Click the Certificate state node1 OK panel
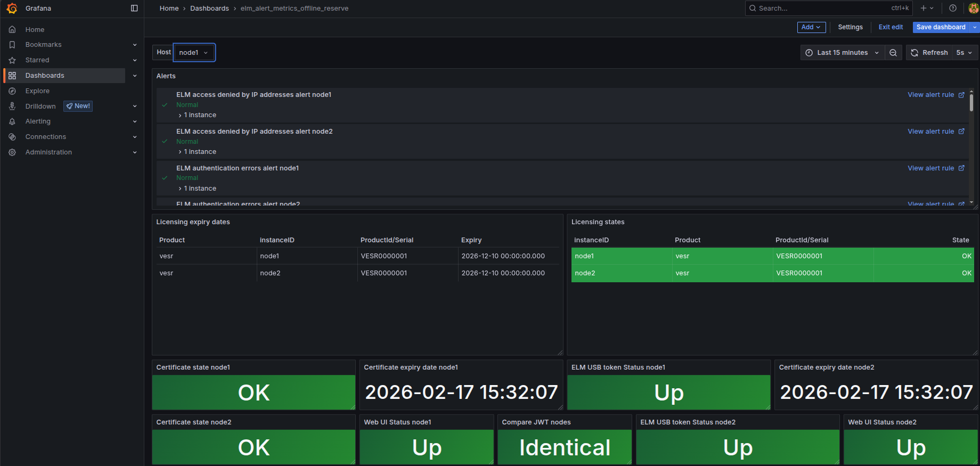The height and width of the screenshot is (466, 980). tap(254, 393)
